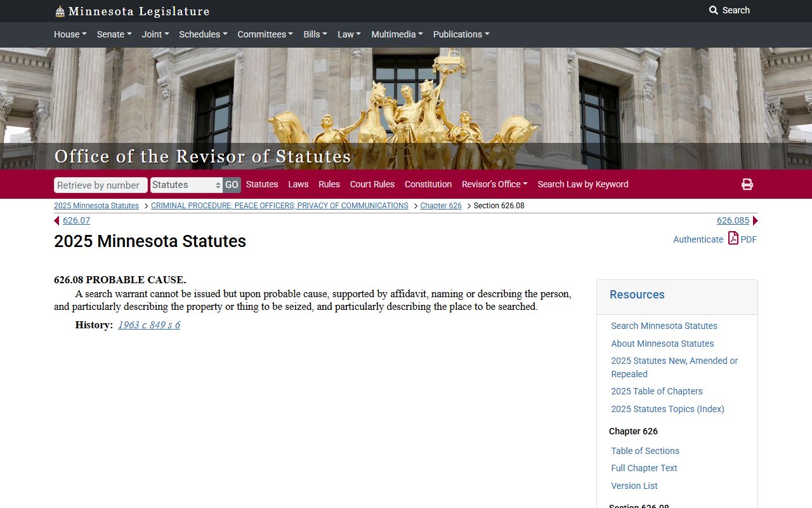Click Chapter 626 breadcrumb link
812x508 pixels.
point(441,206)
